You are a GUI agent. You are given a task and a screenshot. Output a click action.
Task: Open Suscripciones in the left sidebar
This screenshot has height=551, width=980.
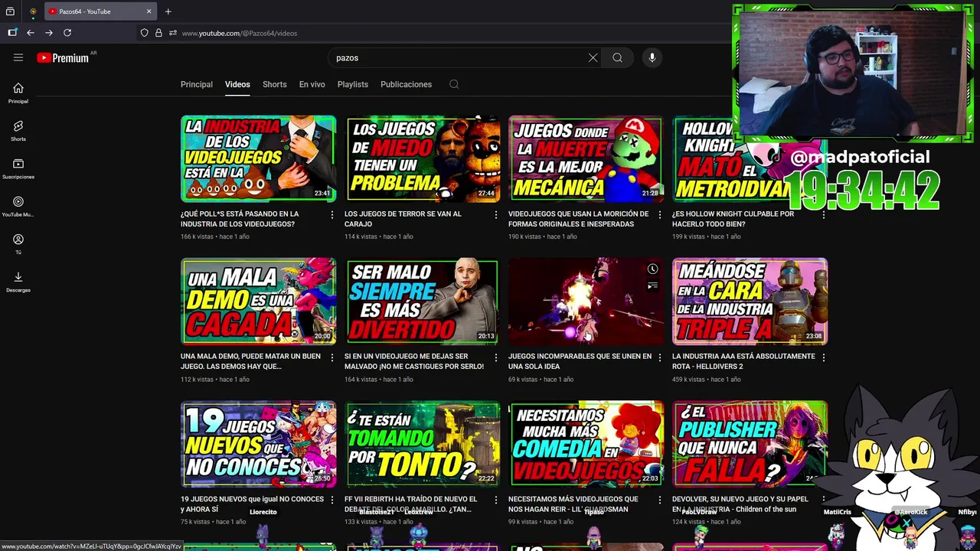coord(18,169)
